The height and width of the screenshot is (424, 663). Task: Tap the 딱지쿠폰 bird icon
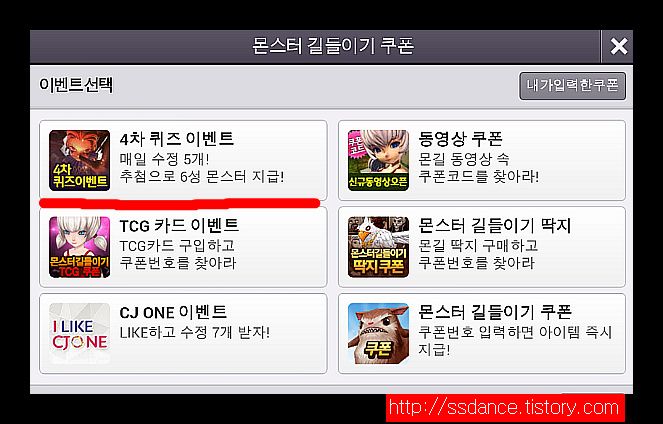click(x=378, y=247)
